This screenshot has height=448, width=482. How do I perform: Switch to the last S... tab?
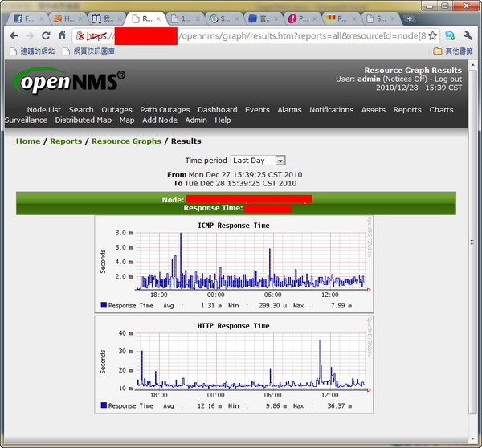381,18
